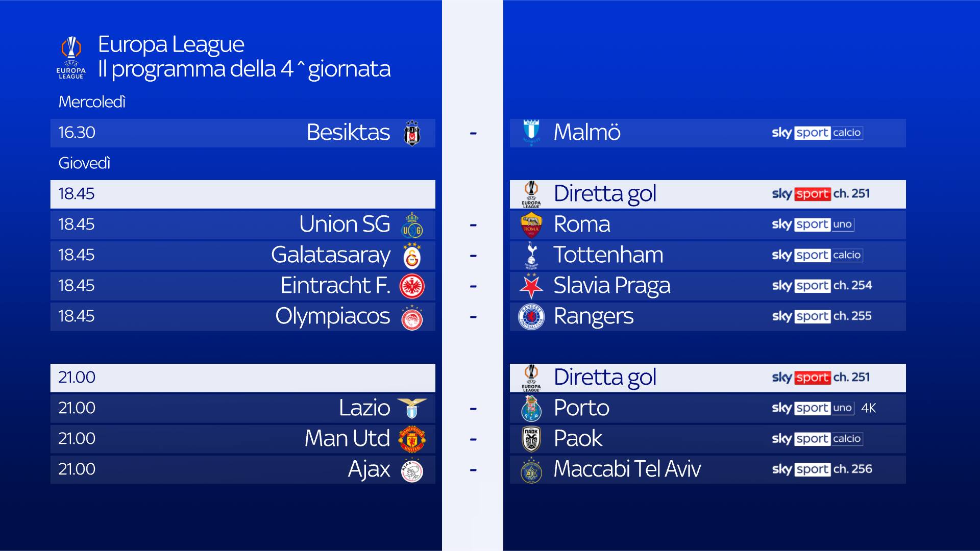Select the Mercoledì day heading

[92, 102]
